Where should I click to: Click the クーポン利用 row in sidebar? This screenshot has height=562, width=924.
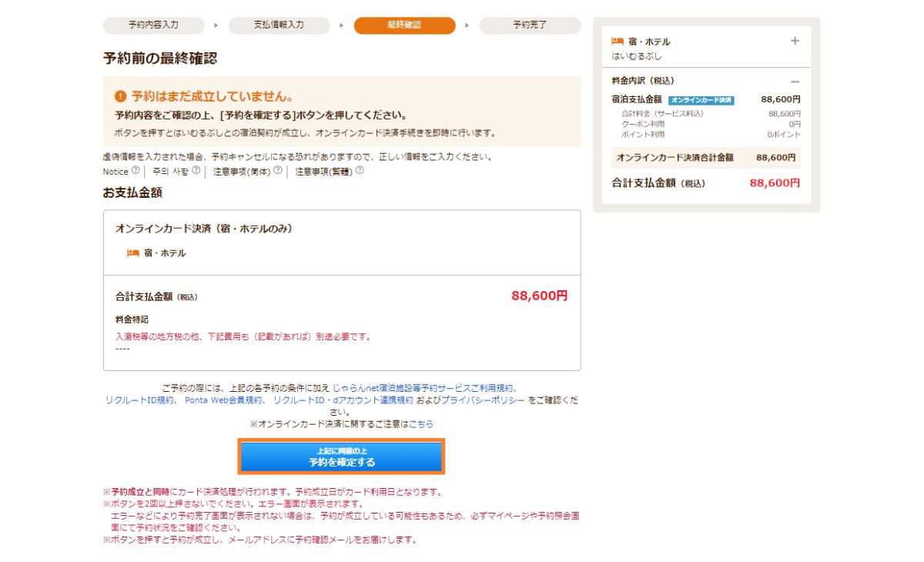711,124
